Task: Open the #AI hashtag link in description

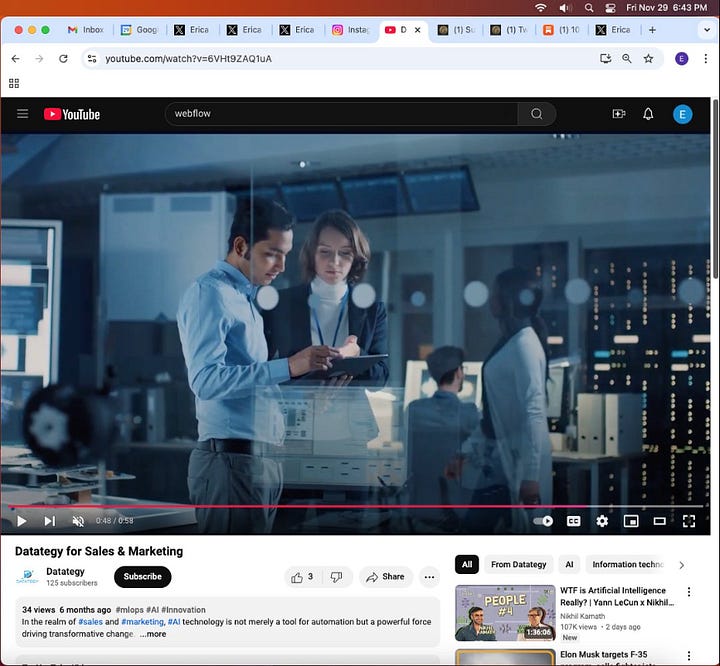Action: [174, 622]
